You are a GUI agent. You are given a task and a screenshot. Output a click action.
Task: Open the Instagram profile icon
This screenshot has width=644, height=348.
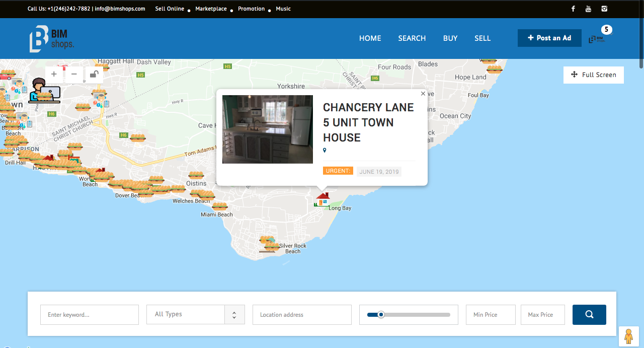click(x=604, y=9)
